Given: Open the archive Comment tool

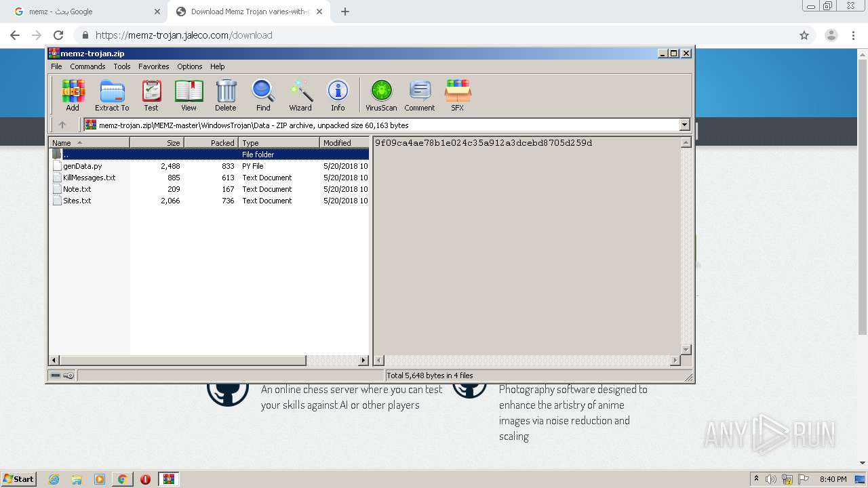Looking at the screenshot, I should [420, 95].
